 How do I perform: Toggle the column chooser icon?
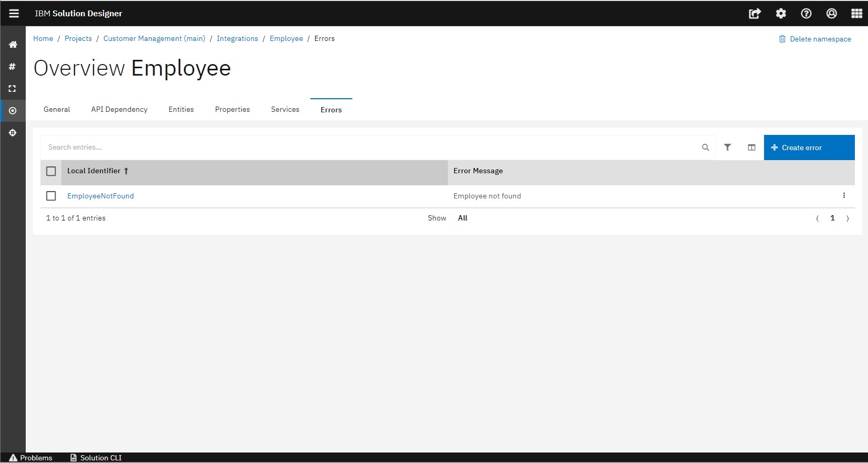coord(751,148)
